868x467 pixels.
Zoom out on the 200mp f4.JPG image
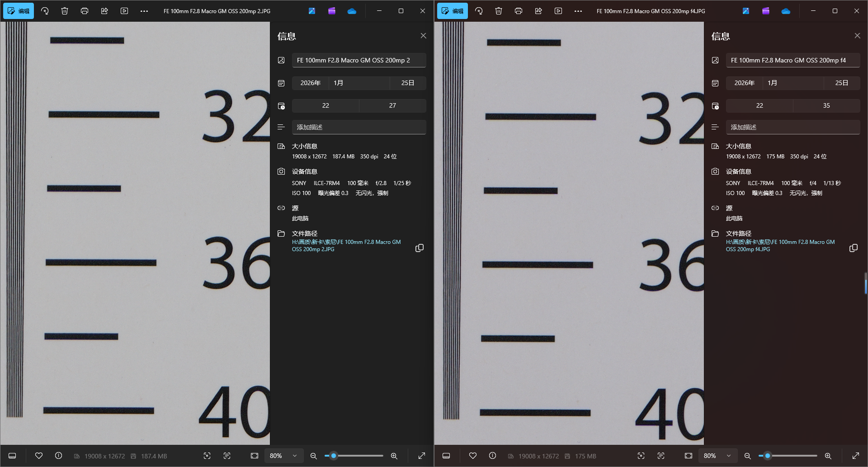747,456
